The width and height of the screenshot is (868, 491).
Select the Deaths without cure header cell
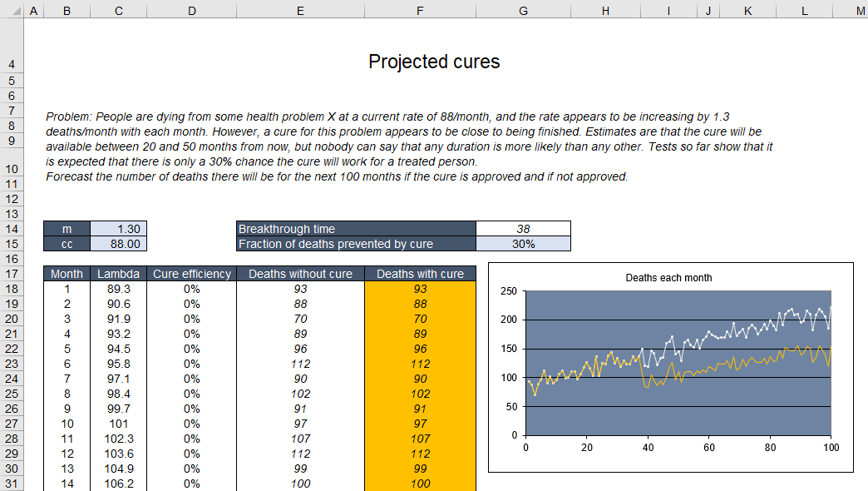pyautogui.click(x=299, y=273)
